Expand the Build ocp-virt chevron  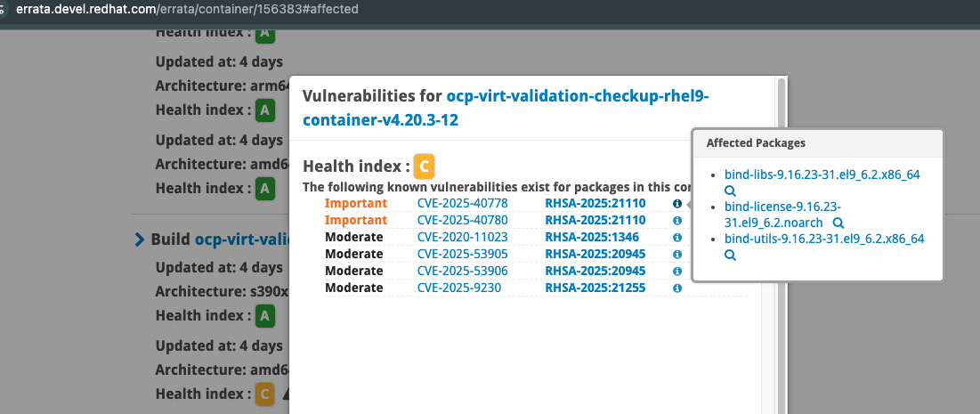(139, 239)
